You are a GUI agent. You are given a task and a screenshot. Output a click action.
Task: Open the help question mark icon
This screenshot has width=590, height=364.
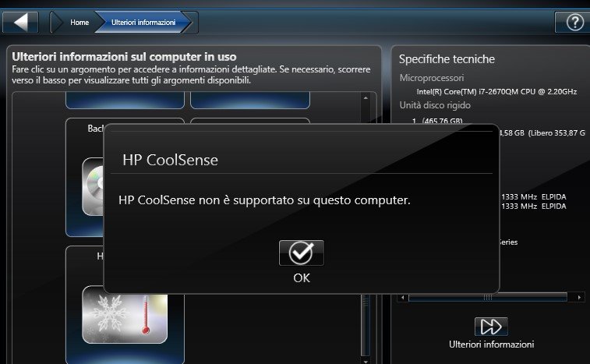[574, 22]
